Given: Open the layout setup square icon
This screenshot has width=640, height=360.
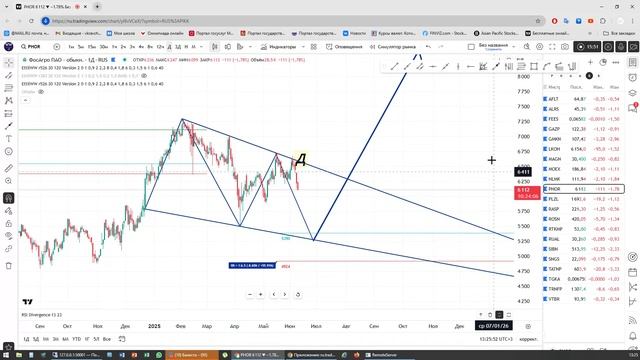Looking at the screenshot, I should pyautogui.click(x=471, y=47).
